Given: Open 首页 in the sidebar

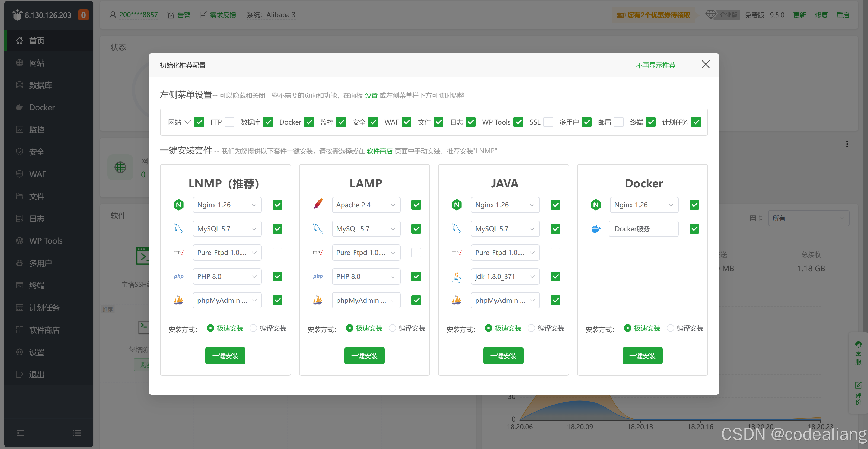Looking at the screenshot, I should 49,41.
